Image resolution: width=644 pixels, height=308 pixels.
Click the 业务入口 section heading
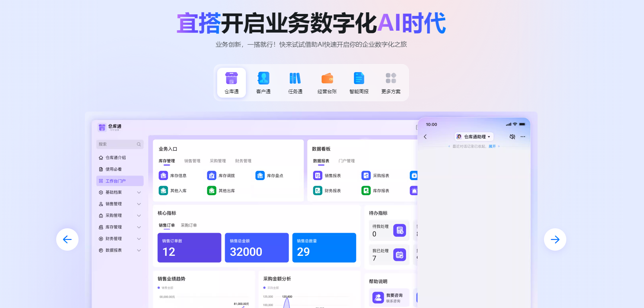tap(168, 149)
